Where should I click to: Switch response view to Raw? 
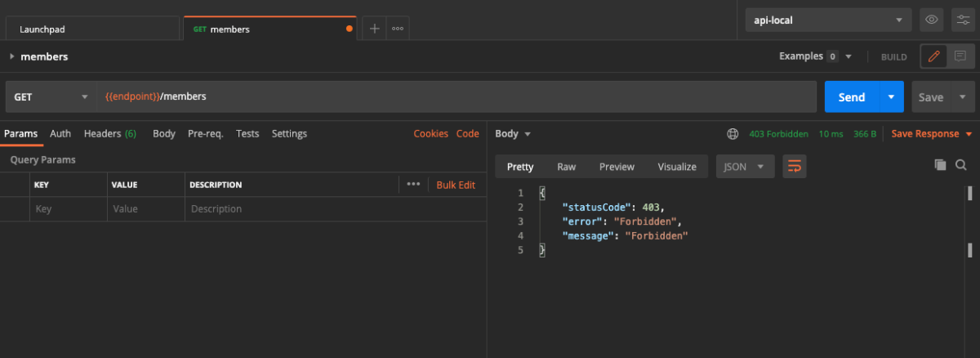pos(566,166)
